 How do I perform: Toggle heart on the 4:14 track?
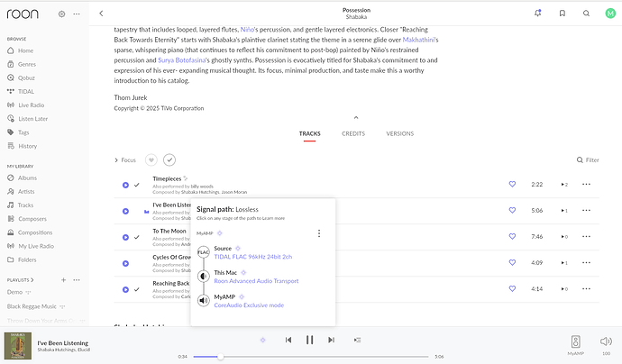(x=513, y=289)
